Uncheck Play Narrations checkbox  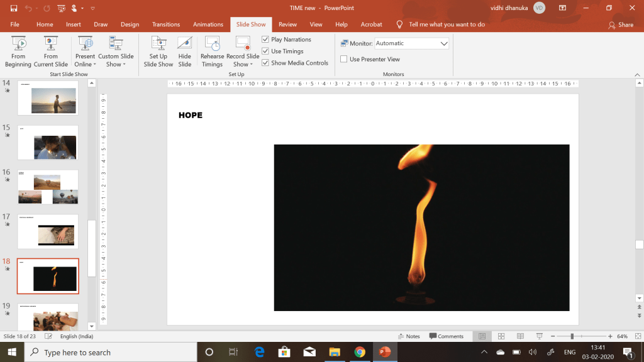pyautogui.click(x=265, y=40)
